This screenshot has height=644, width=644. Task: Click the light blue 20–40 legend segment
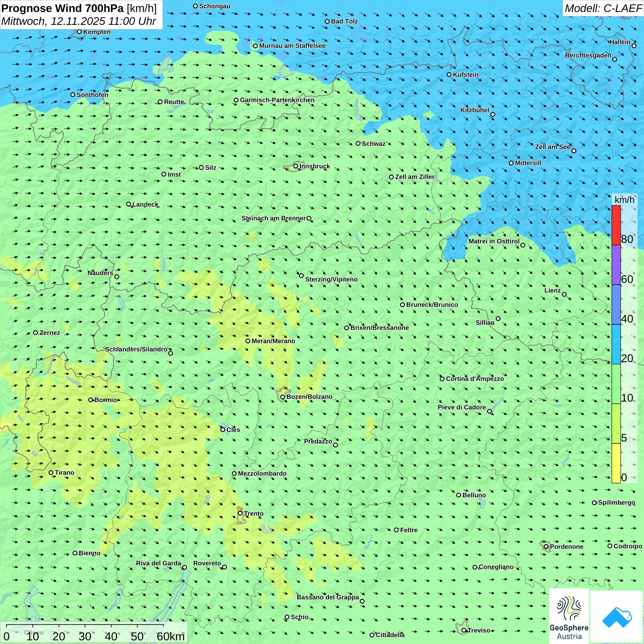pyautogui.click(x=616, y=344)
